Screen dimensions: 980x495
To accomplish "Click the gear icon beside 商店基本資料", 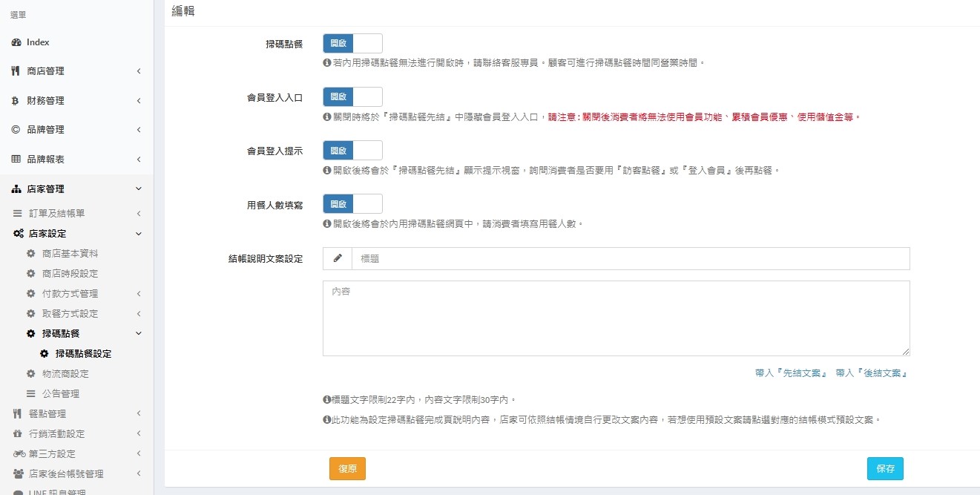I will coord(31,254).
